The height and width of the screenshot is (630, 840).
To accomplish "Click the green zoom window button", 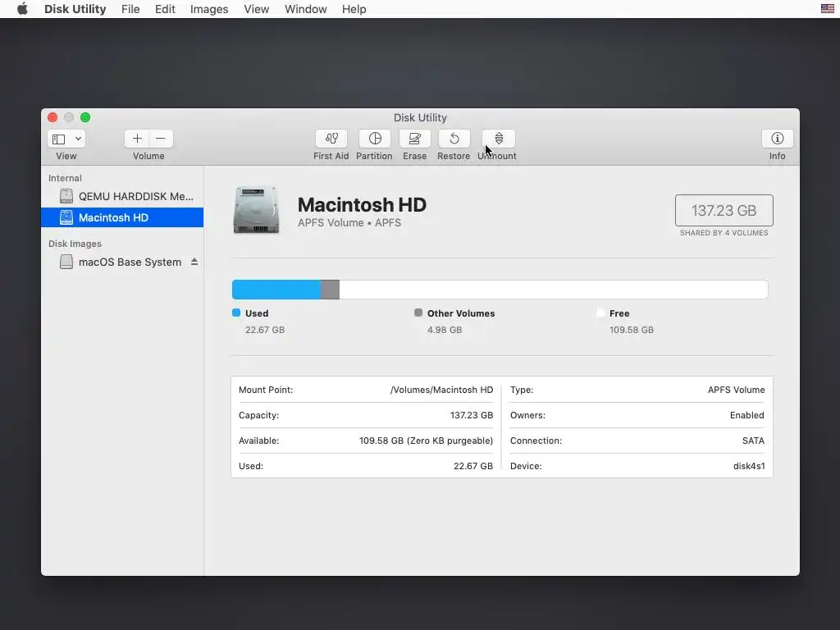I will (x=85, y=117).
